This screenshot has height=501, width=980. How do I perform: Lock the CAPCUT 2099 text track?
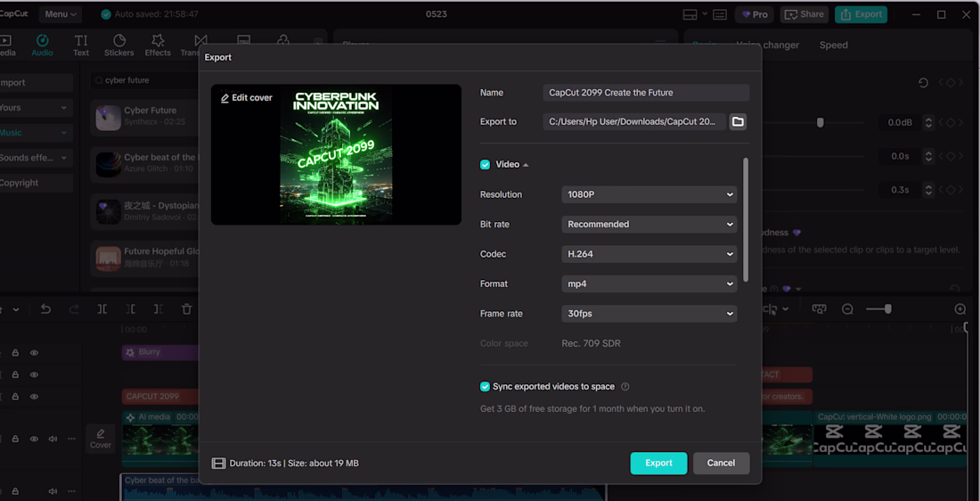16,397
